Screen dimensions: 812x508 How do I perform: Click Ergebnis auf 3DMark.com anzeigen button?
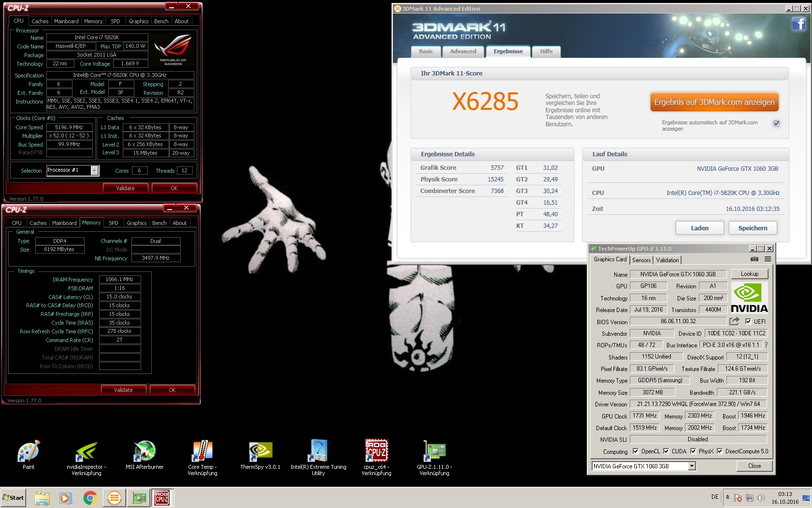click(x=714, y=102)
